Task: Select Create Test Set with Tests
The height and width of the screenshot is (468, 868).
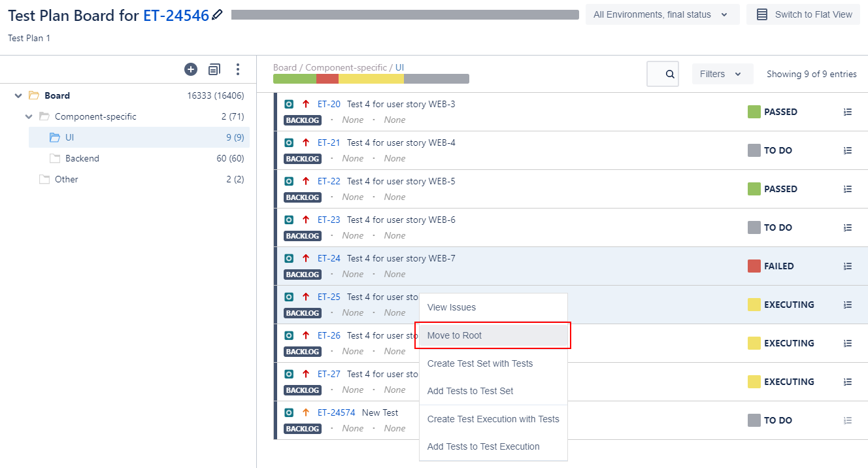Action: pos(493,363)
